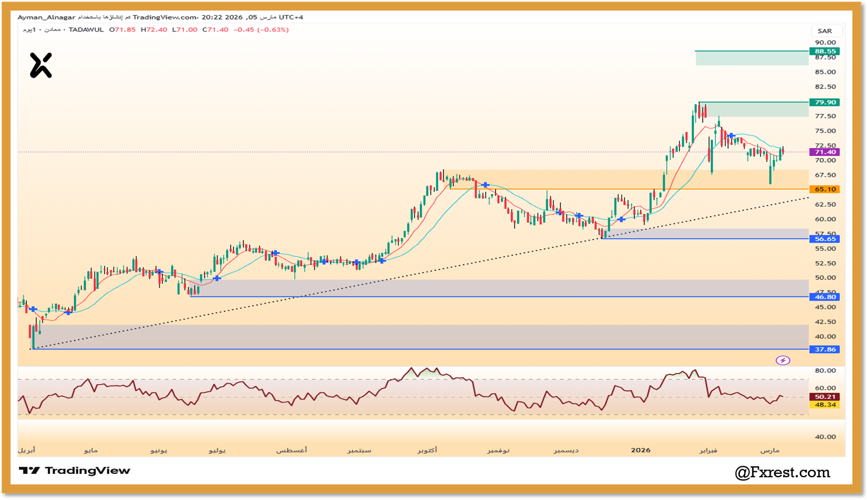Viewport: 868px width, 500px height.
Task: Select the orange 65.10 level label
Action: (825, 189)
